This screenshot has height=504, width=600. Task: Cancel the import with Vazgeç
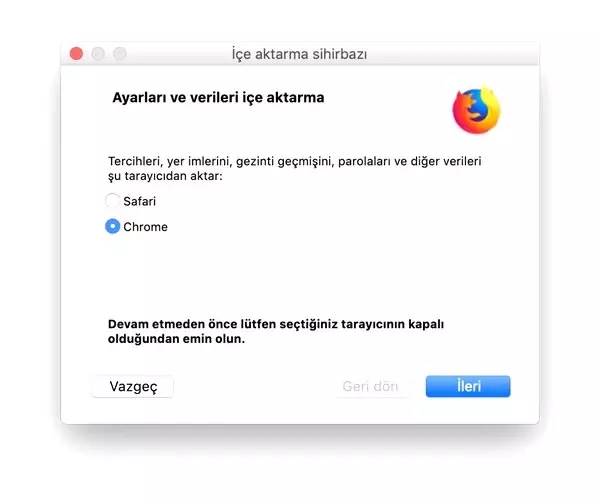click(133, 386)
